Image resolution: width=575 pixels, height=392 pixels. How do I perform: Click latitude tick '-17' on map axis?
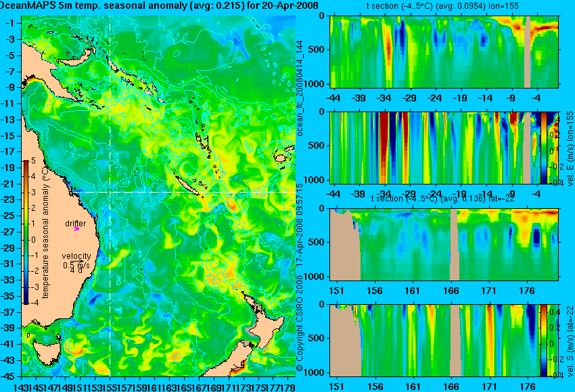pos(8,151)
